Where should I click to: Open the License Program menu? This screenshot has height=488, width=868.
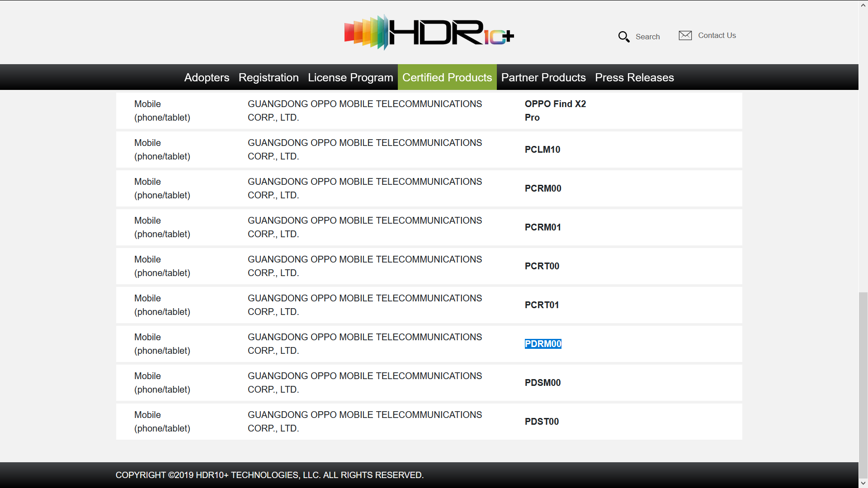tap(350, 77)
